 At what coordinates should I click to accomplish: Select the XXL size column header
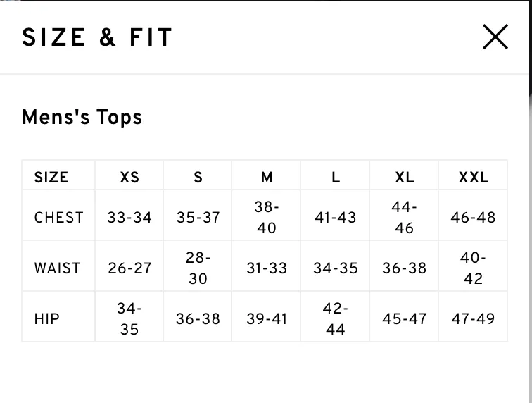(473, 177)
